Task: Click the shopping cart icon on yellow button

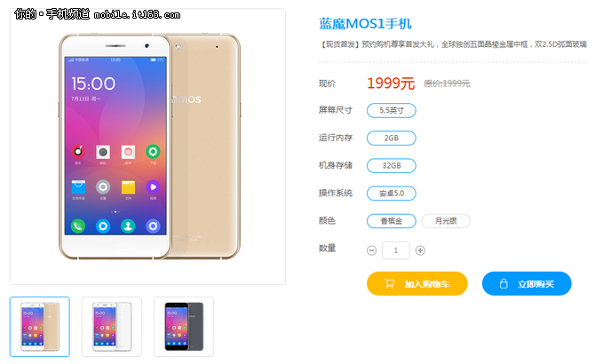Action: [x=389, y=283]
